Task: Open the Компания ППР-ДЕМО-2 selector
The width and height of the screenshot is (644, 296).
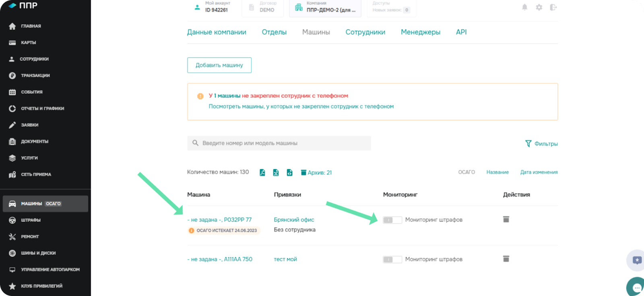Action: point(325,7)
